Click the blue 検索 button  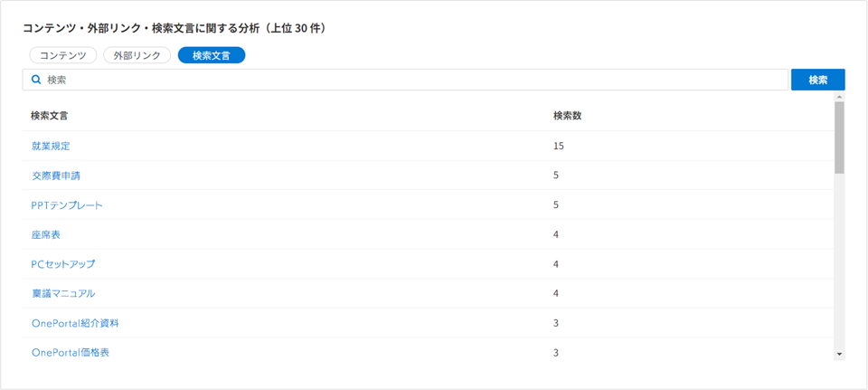coord(818,80)
